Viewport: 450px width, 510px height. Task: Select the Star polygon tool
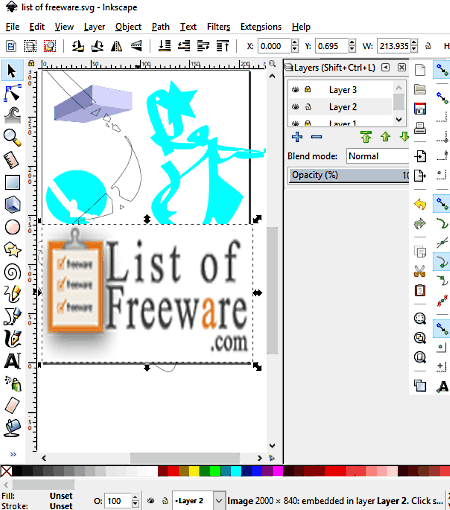coord(12,249)
